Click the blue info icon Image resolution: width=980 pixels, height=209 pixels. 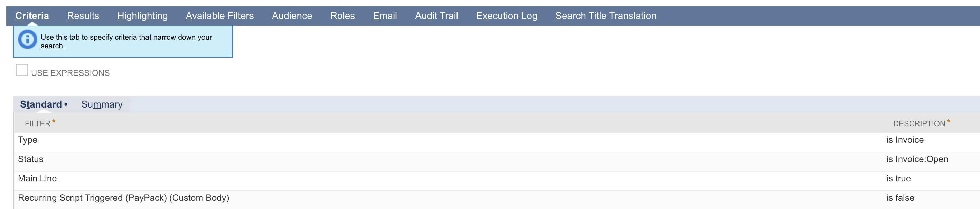27,40
